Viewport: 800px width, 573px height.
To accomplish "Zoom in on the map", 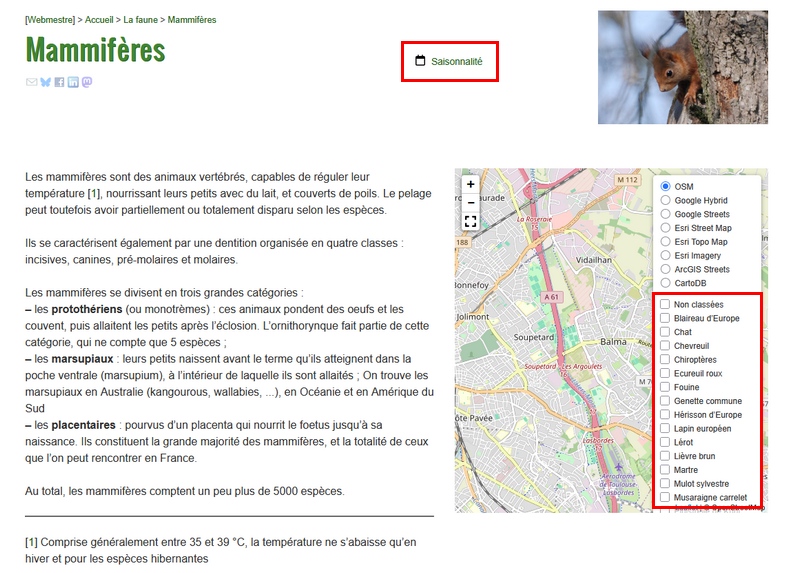I will 470,184.
